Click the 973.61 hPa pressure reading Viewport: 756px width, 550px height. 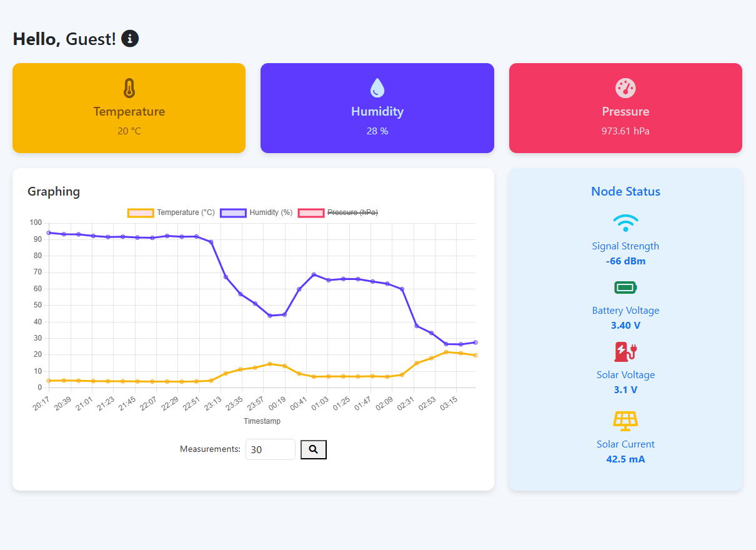coord(625,131)
